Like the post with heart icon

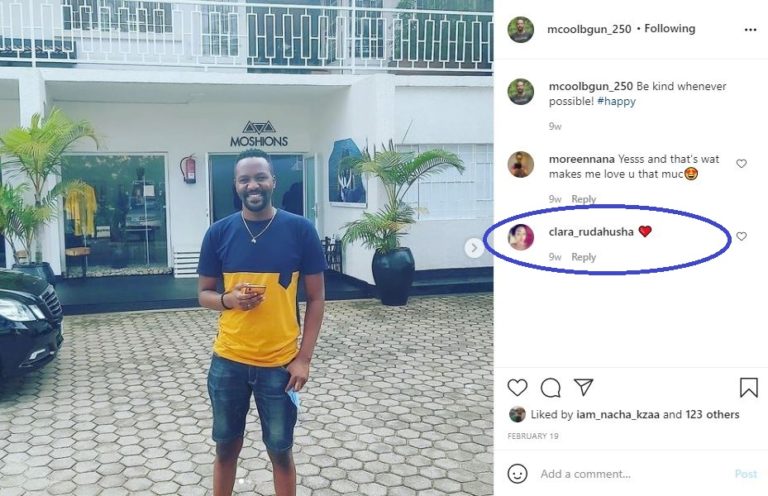517,388
